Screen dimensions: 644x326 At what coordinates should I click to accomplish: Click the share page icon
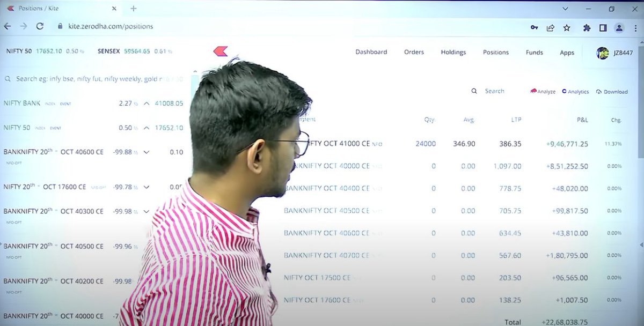[x=551, y=27]
